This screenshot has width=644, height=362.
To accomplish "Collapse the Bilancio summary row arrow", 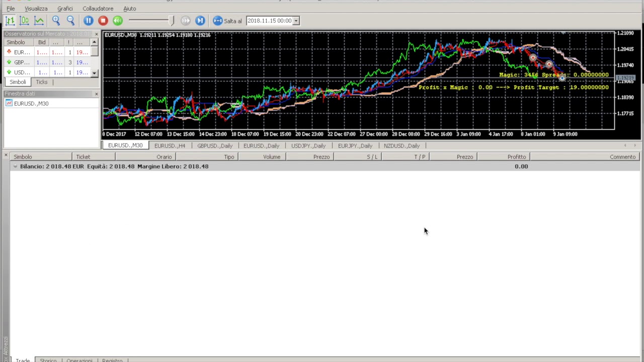I will (x=15, y=166).
